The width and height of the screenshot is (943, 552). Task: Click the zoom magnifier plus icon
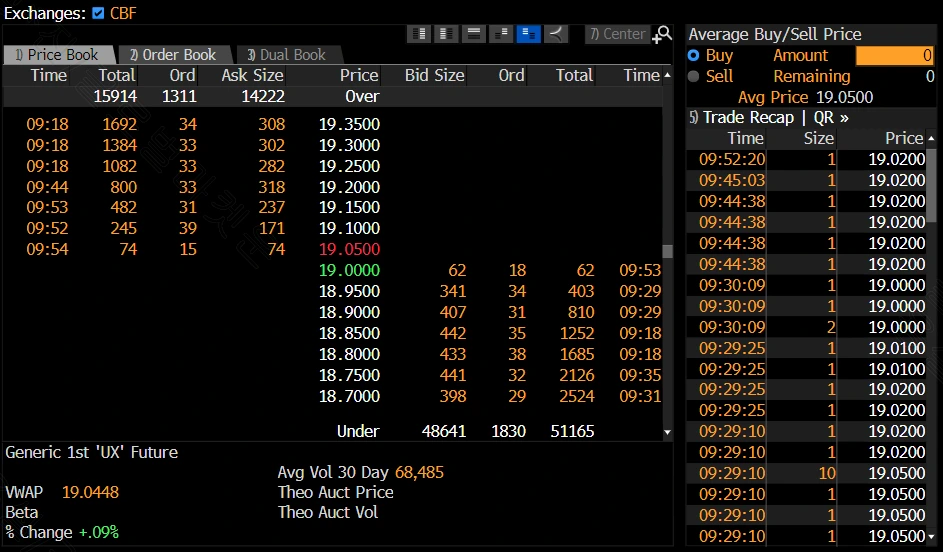[x=662, y=34]
